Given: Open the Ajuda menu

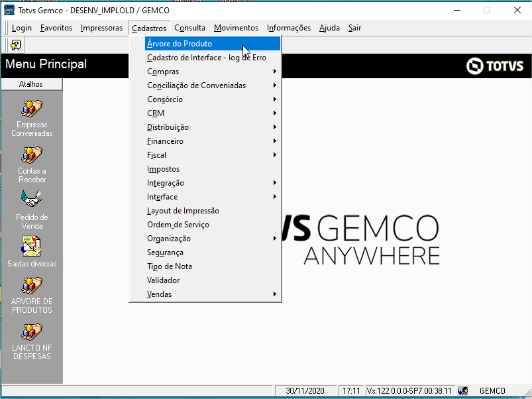Looking at the screenshot, I should pos(329,28).
